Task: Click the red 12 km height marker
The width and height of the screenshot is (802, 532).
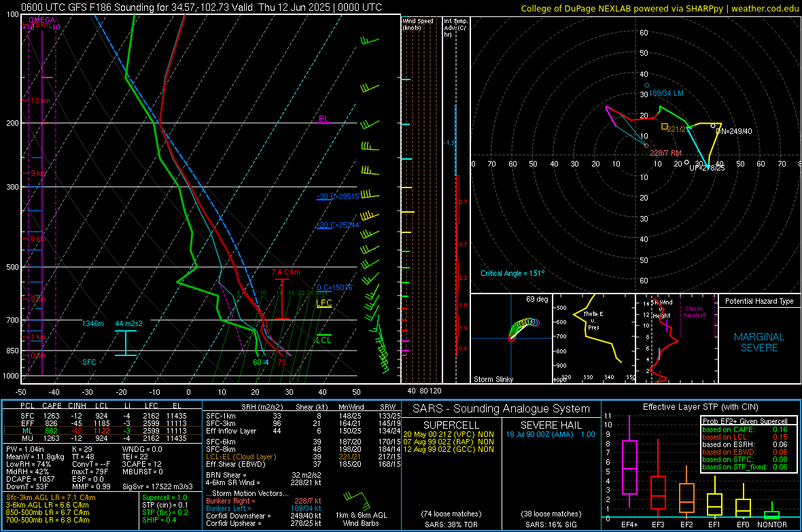Action: tap(40, 101)
